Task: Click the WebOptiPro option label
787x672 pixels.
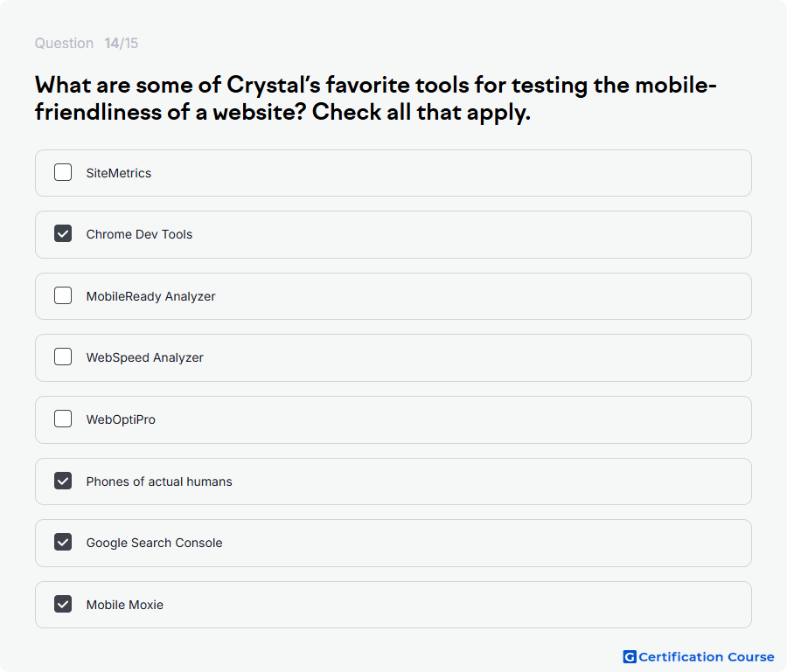Action: pyautogui.click(x=121, y=419)
